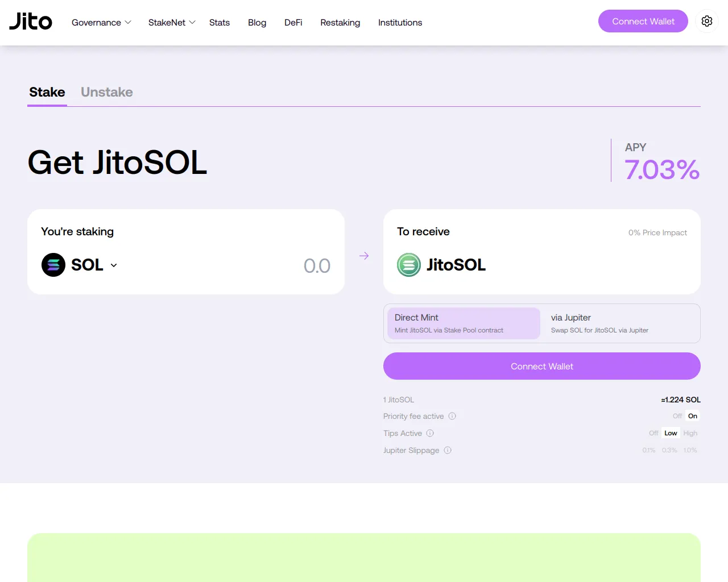The image size is (728, 582).
Task: Open the Institutions page
Action: point(400,22)
